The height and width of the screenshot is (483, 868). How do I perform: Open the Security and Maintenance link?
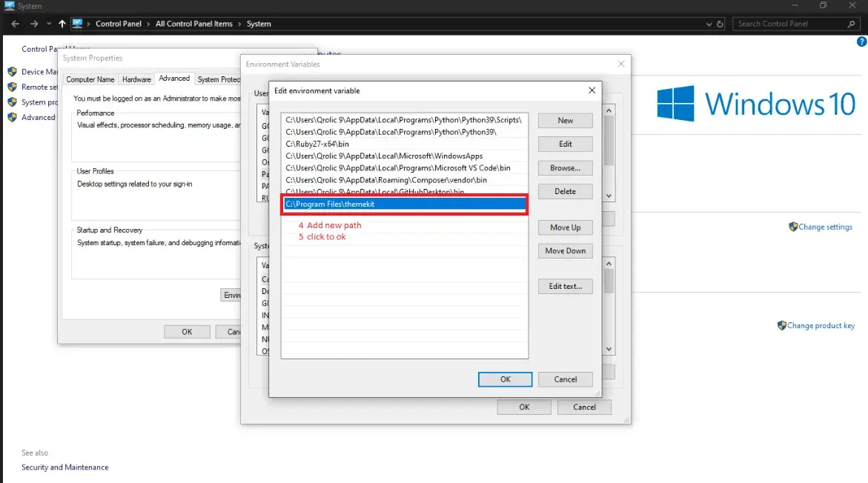coord(65,467)
